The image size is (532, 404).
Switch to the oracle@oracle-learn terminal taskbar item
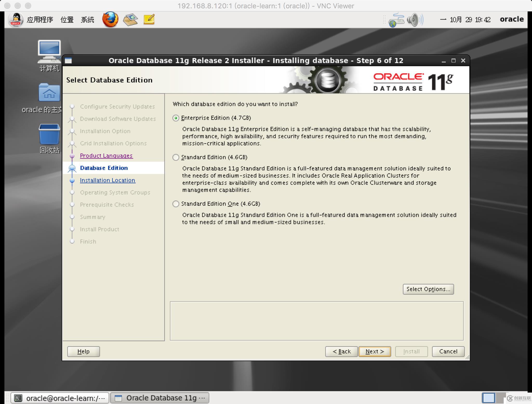[60, 398]
